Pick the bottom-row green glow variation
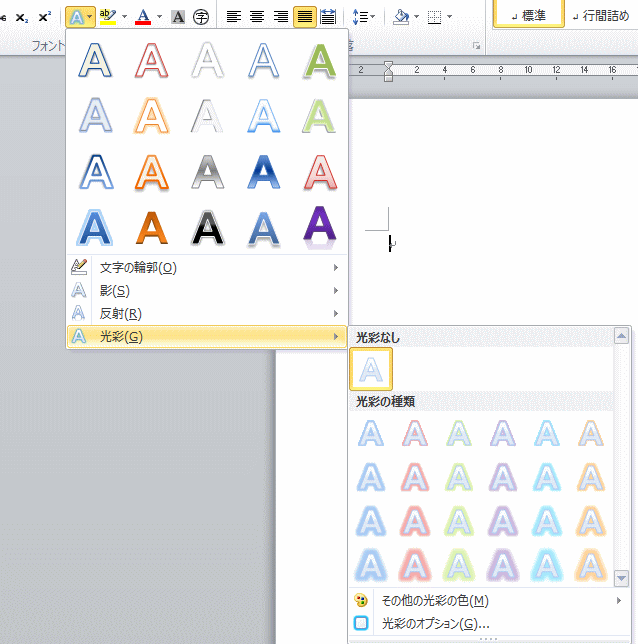 459,566
